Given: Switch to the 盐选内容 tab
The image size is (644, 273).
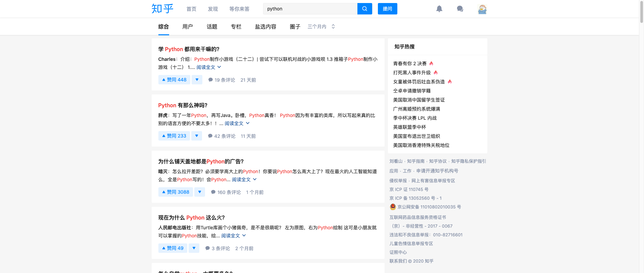Looking at the screenshot, I should [x=265, y=27].
